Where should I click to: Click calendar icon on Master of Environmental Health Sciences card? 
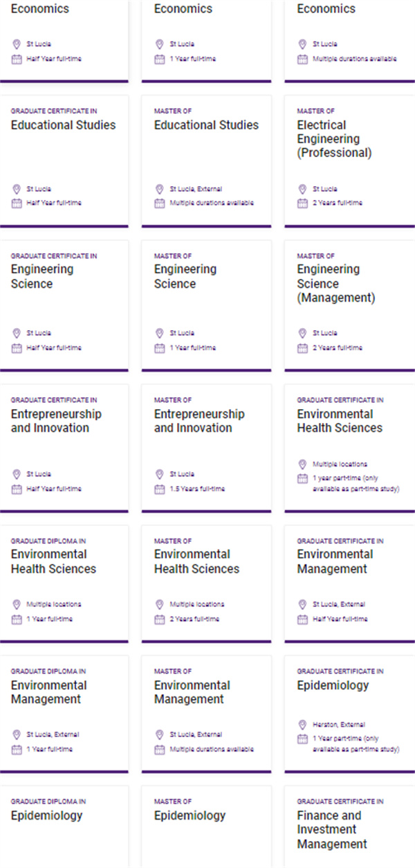coord(159,619)
